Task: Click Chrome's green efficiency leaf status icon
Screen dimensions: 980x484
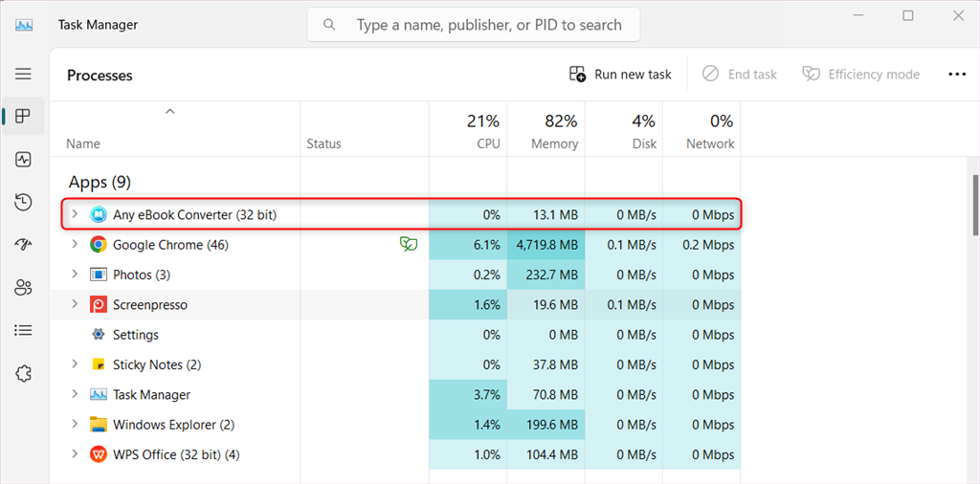Action: pyautogui.click(x=409, y=244)
